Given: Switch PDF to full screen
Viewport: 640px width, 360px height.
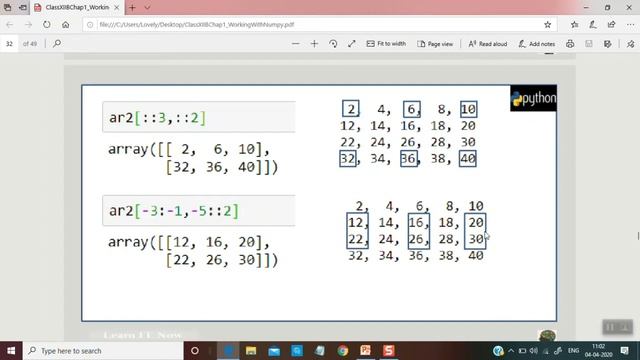Looking at the screenshot, I should (352, 44).
